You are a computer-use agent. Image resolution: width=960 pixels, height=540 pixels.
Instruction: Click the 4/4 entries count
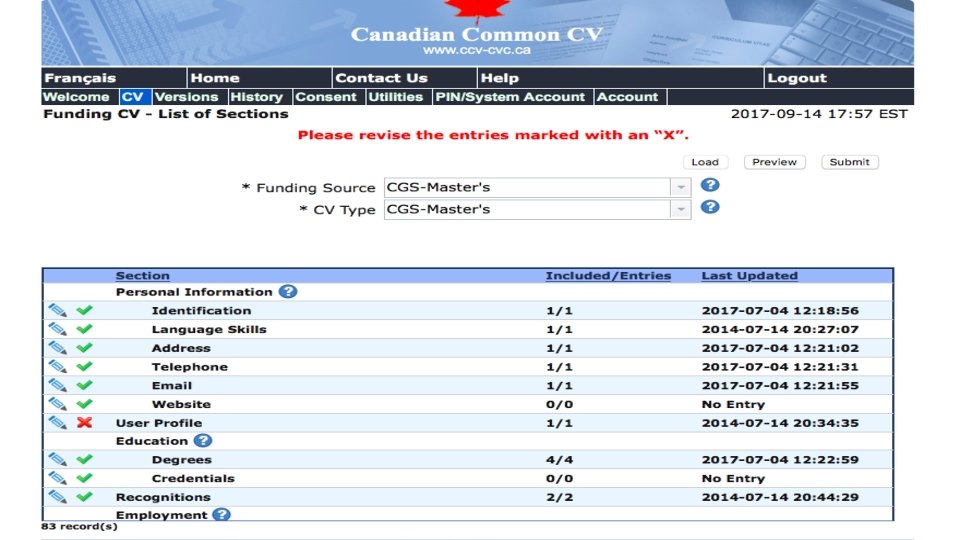[560, 460]
